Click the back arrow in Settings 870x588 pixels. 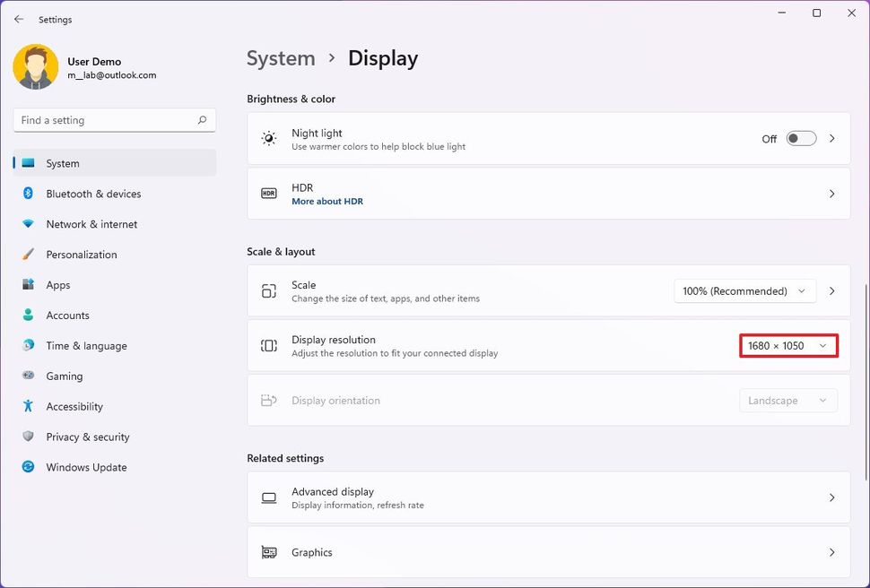coord(19,19)
